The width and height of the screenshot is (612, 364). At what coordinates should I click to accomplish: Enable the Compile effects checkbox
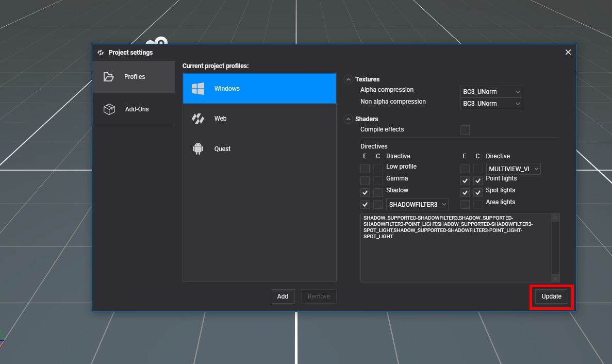tap(465, 129)
